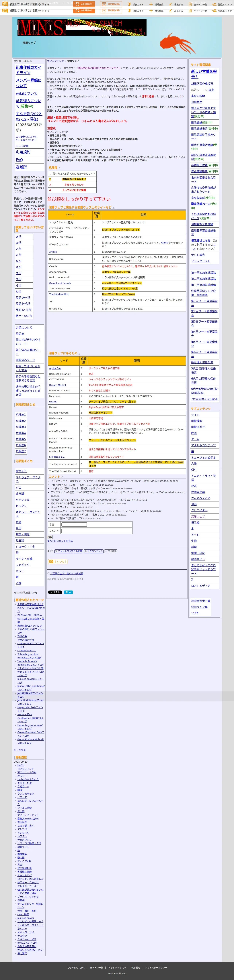
Task: Open 「深層ウェブ」をウィキ内検索 link
Action: tap(67, 573)
